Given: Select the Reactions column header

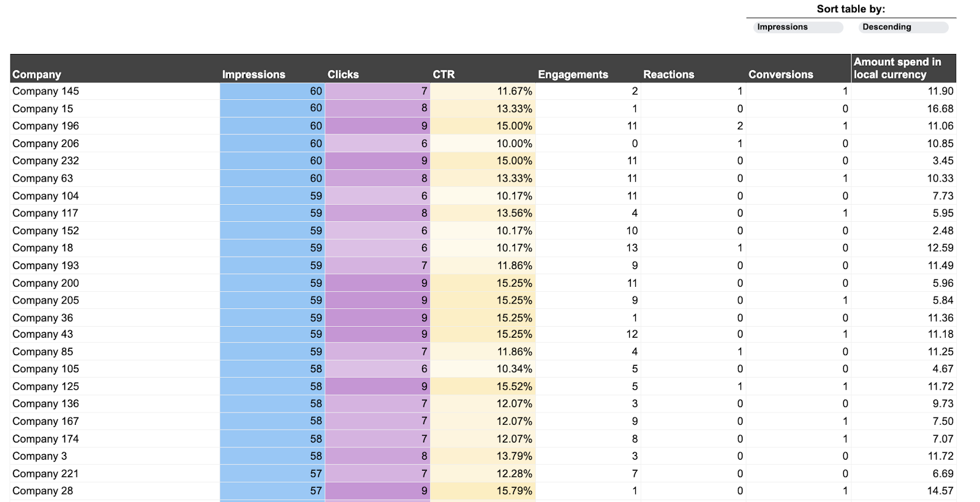Looking at the screenshot, I should tap(669, 74).
